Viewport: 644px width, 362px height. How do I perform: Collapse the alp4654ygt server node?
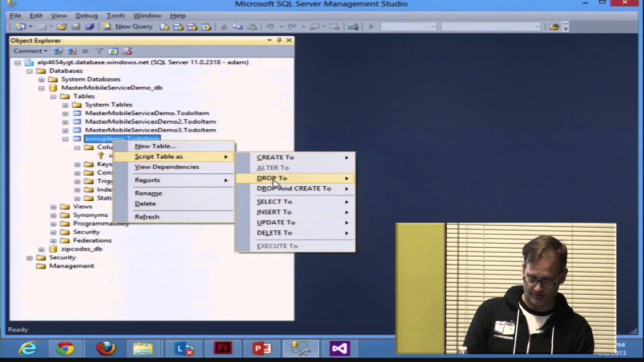coord(17,63)
